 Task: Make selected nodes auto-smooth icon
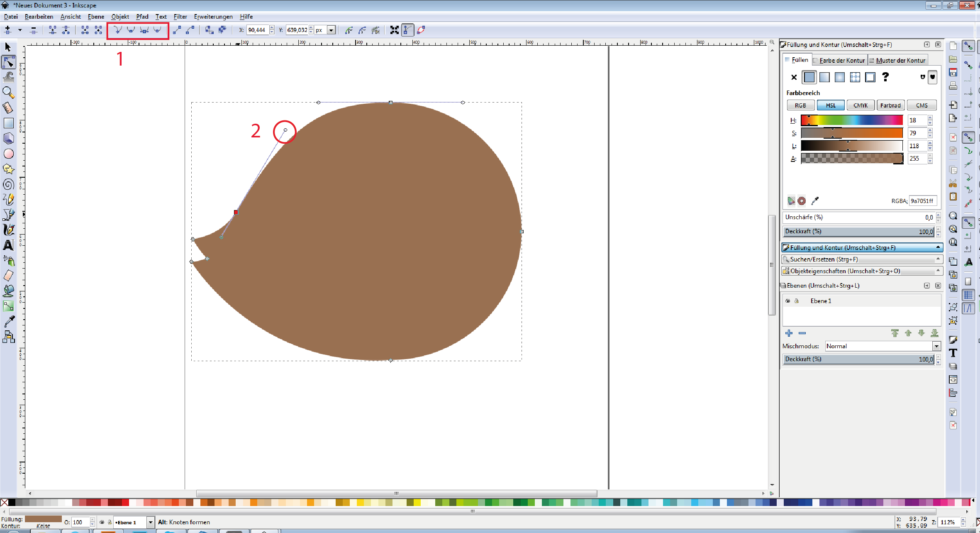click(x=157, y=30)
